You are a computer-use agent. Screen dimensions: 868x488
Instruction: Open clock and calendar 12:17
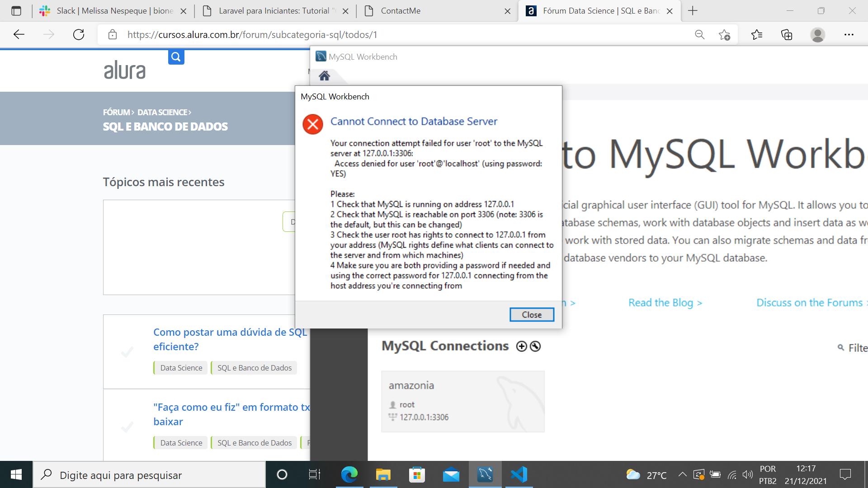806,474
